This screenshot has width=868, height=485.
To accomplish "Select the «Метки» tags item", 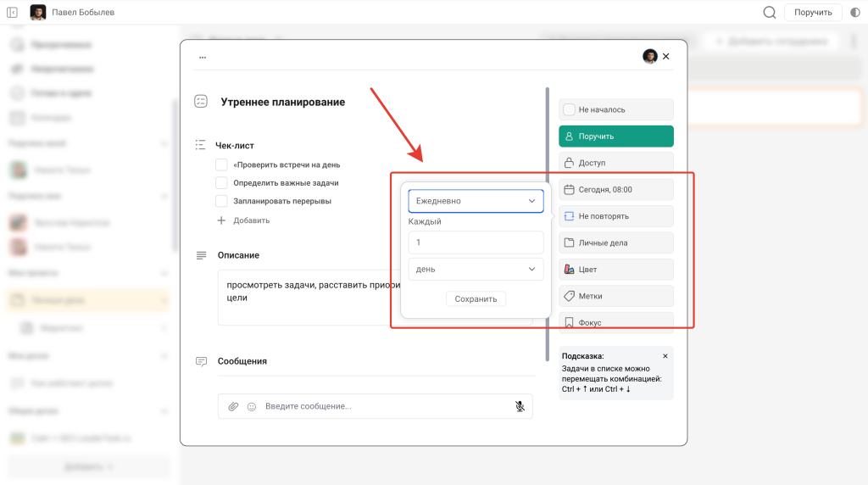I will click(x=615, y=296).
